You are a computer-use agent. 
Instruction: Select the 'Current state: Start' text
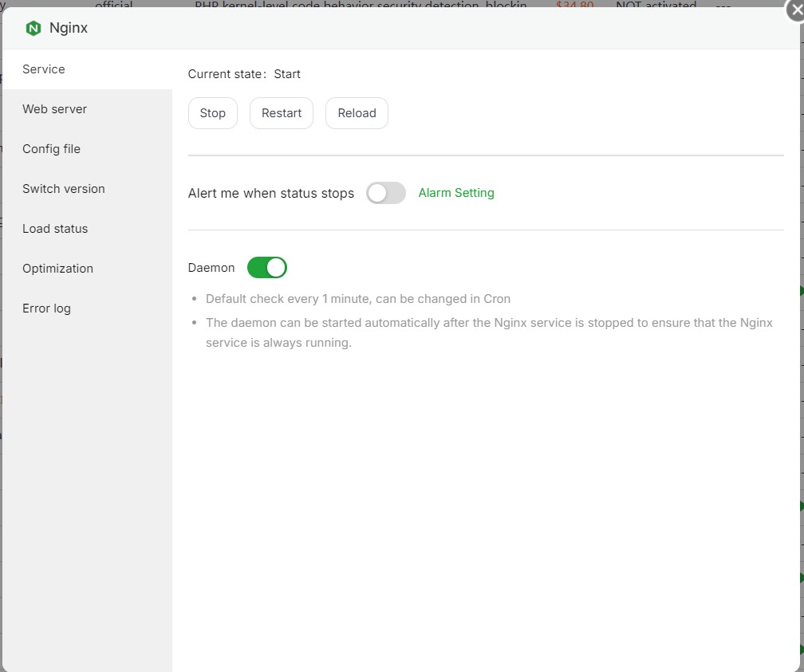tap(244, 74)
